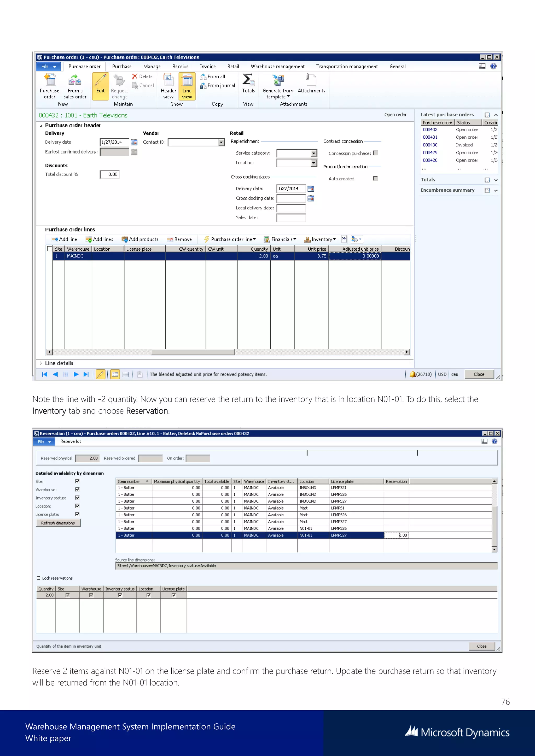Image resolution: width=535 pixels, height=756 pixels.
Task: Click the order lines horizontal scrollbar thumb
Action: (193, 352)
